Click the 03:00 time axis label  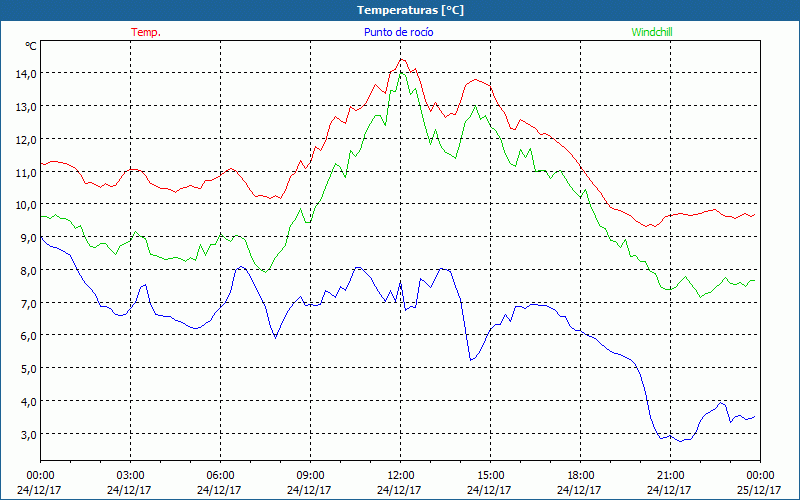pyautogui.click(x=130, y=475)
